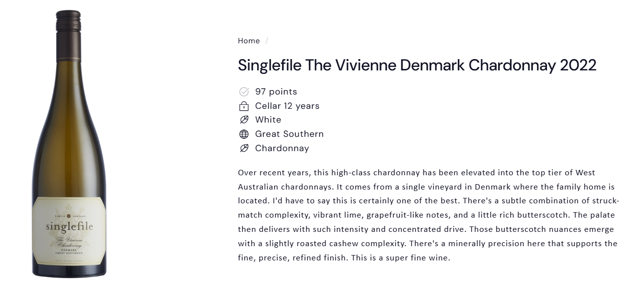This screenshot has height=288, width=644.
Task: Click the breadcrumb slash separator after Home
Action: 266,41
